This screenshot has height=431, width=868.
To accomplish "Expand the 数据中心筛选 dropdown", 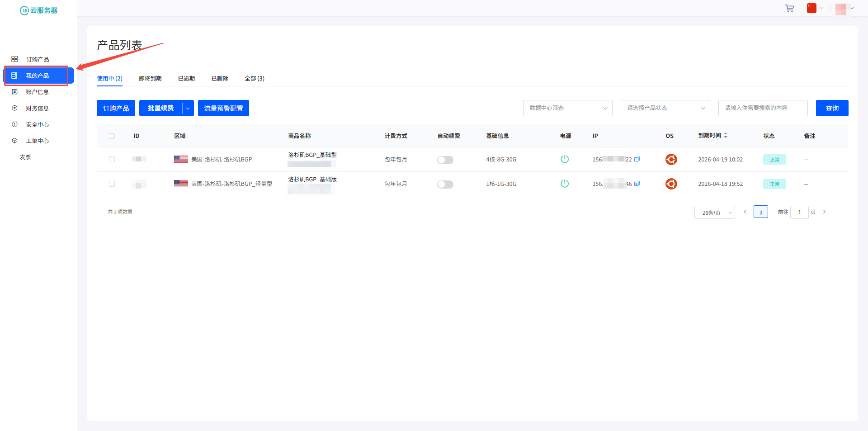I will click(x=567, y=108).
